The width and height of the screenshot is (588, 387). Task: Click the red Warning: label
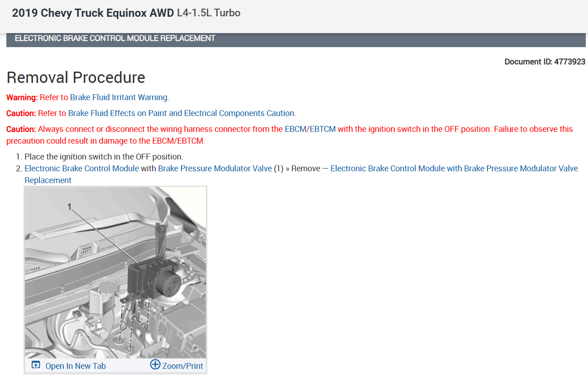22,97
